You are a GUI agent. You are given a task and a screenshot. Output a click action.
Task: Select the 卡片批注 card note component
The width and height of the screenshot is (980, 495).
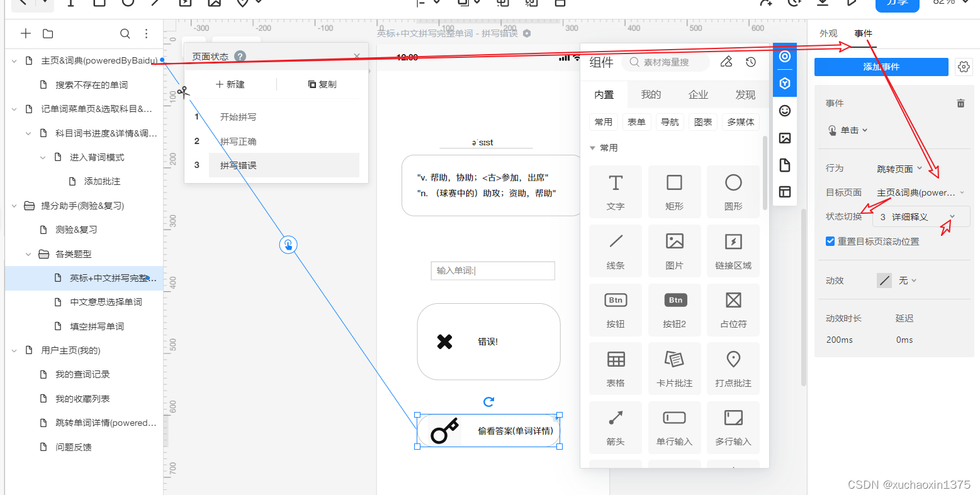pos(674,369)
